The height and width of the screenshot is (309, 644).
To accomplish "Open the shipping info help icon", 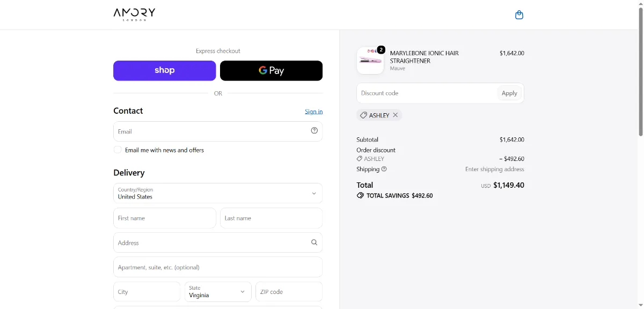I will [384, 169].
